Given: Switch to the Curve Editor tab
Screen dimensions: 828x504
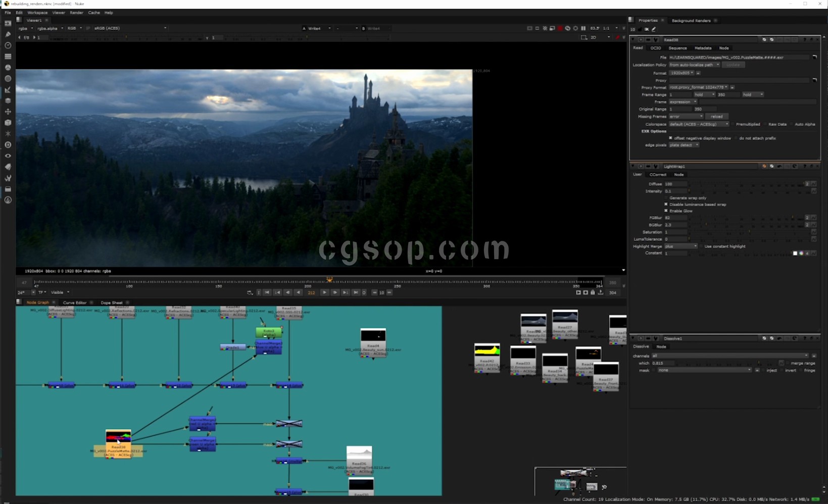Looking at the screenshot, I should point(75,303).
